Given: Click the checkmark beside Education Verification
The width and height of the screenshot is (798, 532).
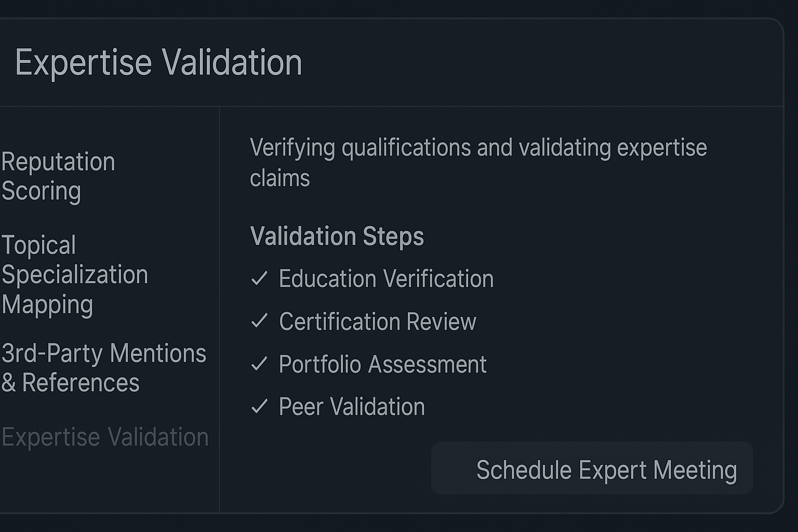Looking at the screenshot, I should click(259, 279).
